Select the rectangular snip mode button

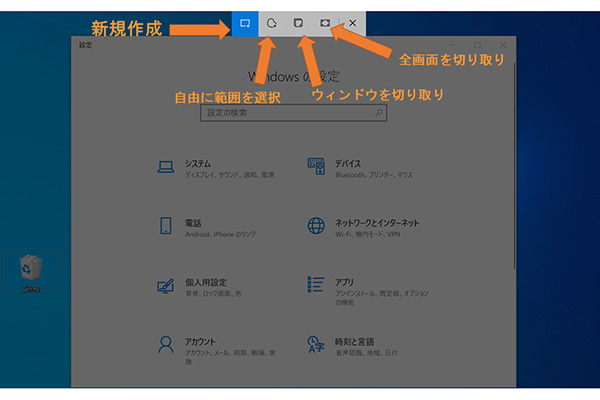pyautogui.click(x=245, y=23)
